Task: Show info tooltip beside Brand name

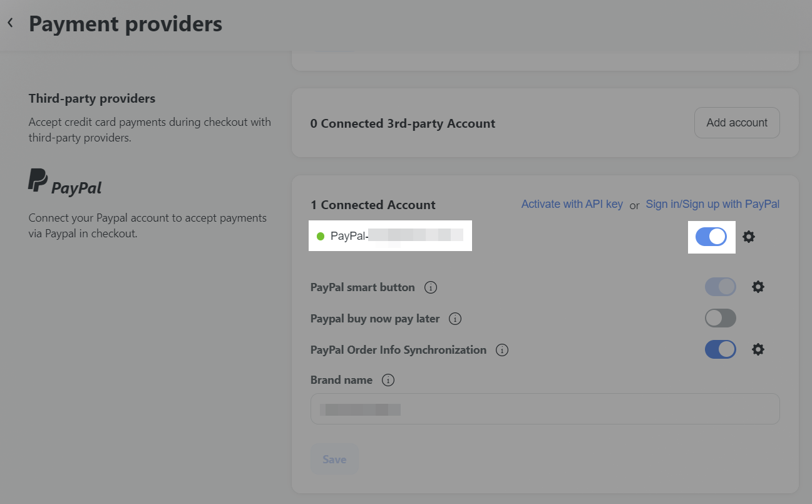Action: [388, 380]
